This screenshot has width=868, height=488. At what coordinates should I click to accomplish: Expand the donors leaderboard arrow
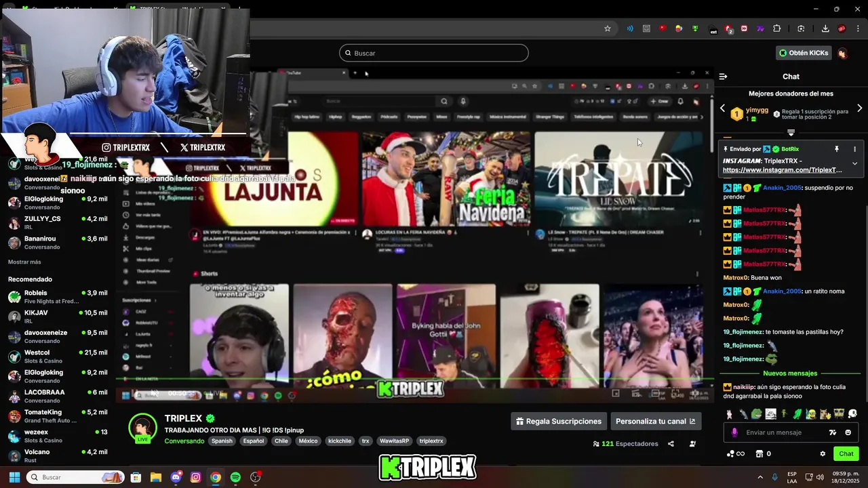click(x=791, y=133)
